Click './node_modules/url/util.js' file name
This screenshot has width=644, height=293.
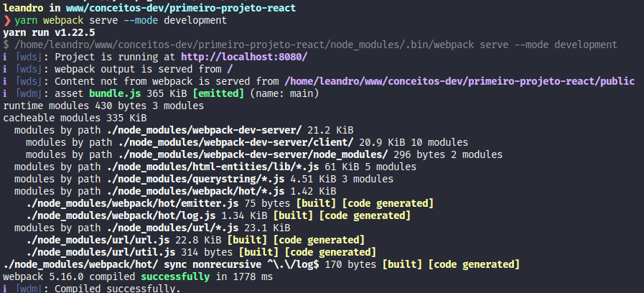(101, 252)
